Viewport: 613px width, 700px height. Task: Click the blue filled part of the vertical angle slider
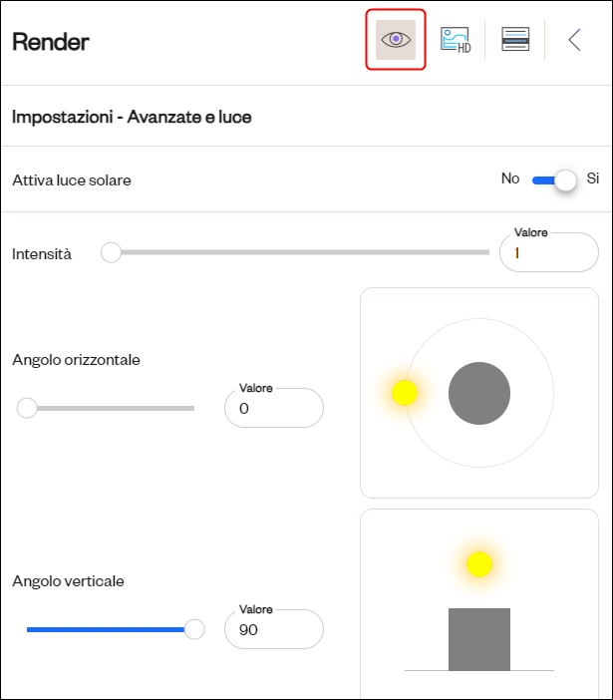click(x=106, y=629)
